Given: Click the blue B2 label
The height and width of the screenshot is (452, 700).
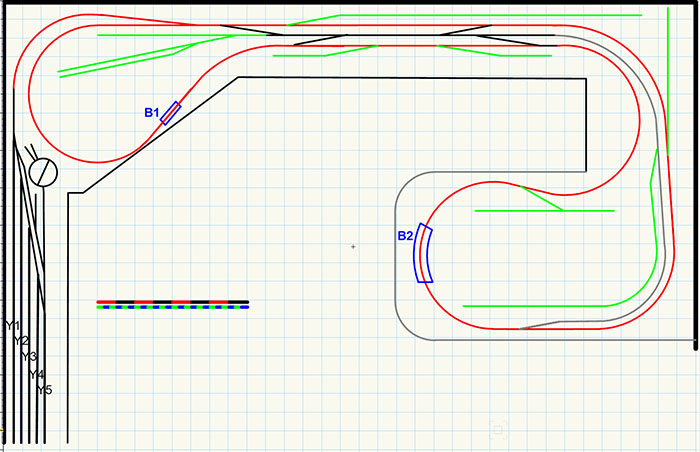Looking at the screenshot, I should [x=405, y=236].
